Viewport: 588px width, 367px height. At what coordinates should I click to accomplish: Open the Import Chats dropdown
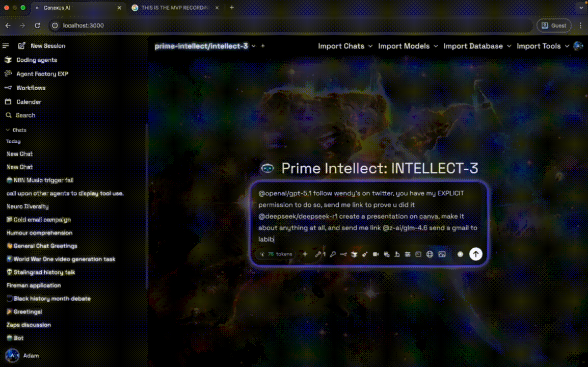(x=345, y=46)
